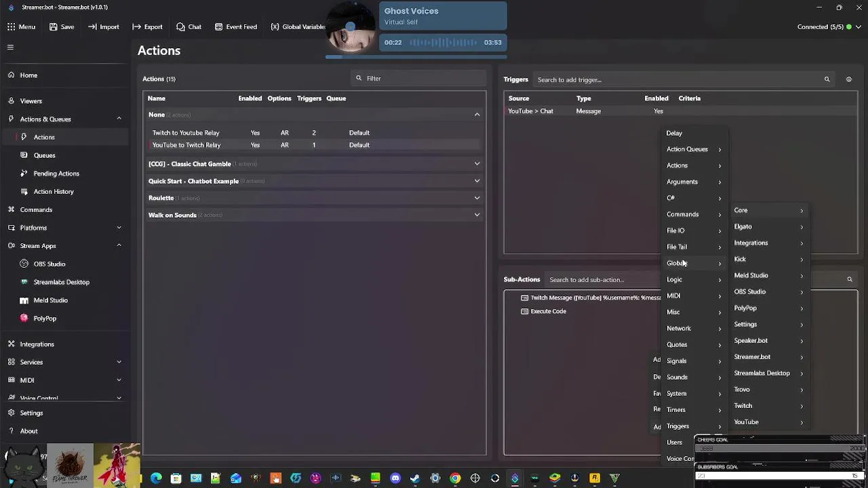Open the Commands sidebar icon
Image resolution: width=868 pixels, height=488 pixels.
click(x=11, y=210)
